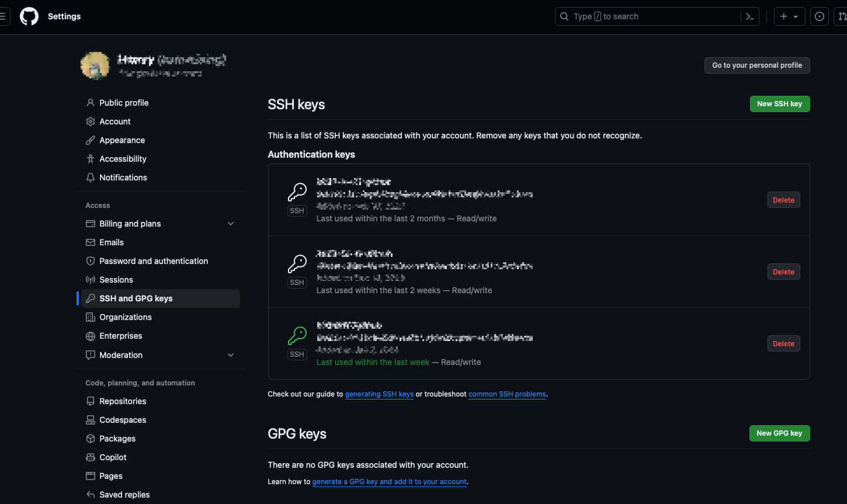Click the Copilot icon in sidebar
This screenshot has width=847, height=504.
pos(91,457)
